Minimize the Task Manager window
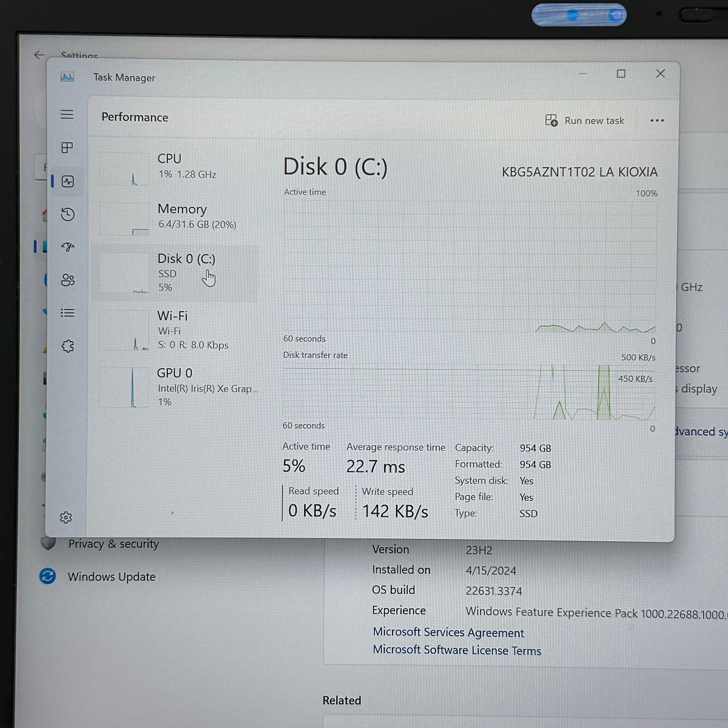Image resolution: width=728 pixels, height=728 pixels. [583, 73]
